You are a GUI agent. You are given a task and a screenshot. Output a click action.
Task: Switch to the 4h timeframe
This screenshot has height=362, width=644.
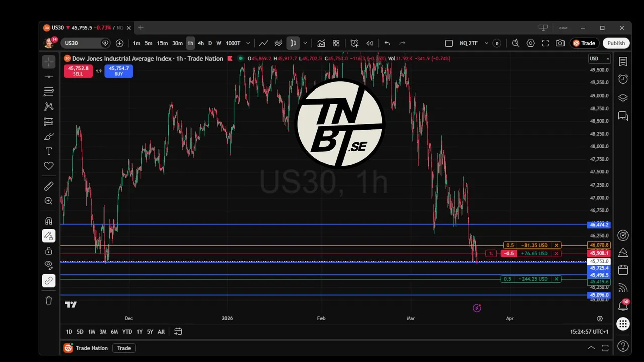click(x=201, y=43)
